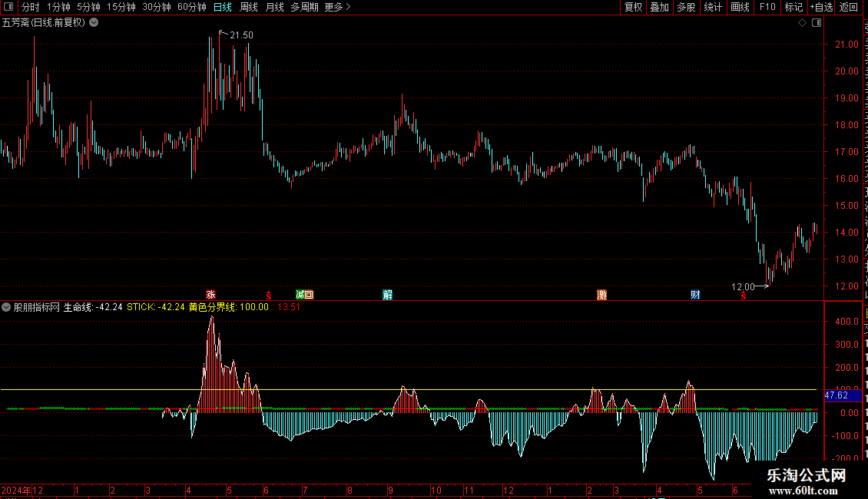Select the 15分钟 period
The image size is (868, 499).
(121, 7)
